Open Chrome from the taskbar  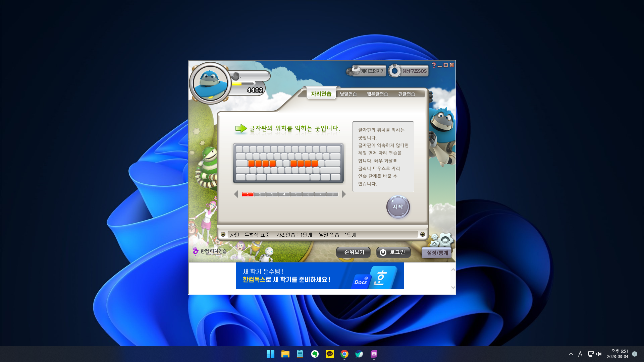click(x=344, y=354)
